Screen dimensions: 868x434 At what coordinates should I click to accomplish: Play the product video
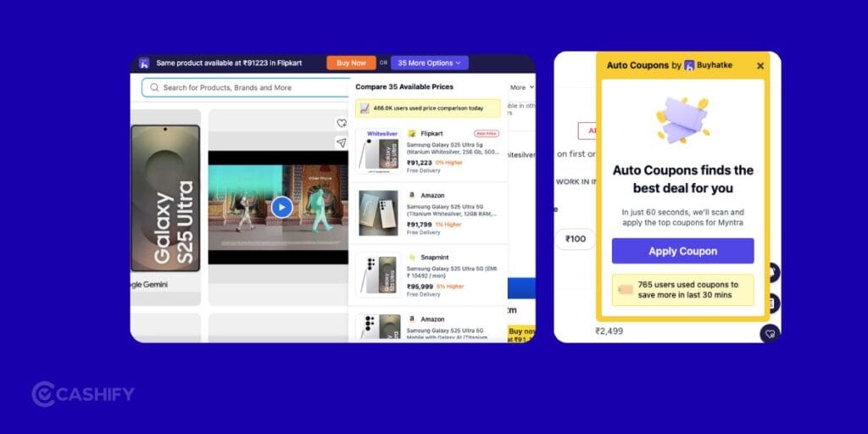[x=281, y=208]
